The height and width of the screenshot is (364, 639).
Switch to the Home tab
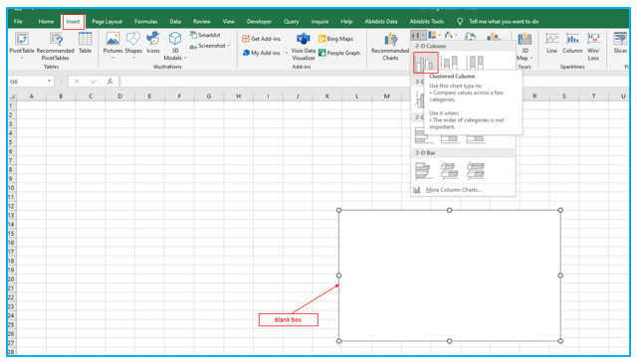coord(46,22)
